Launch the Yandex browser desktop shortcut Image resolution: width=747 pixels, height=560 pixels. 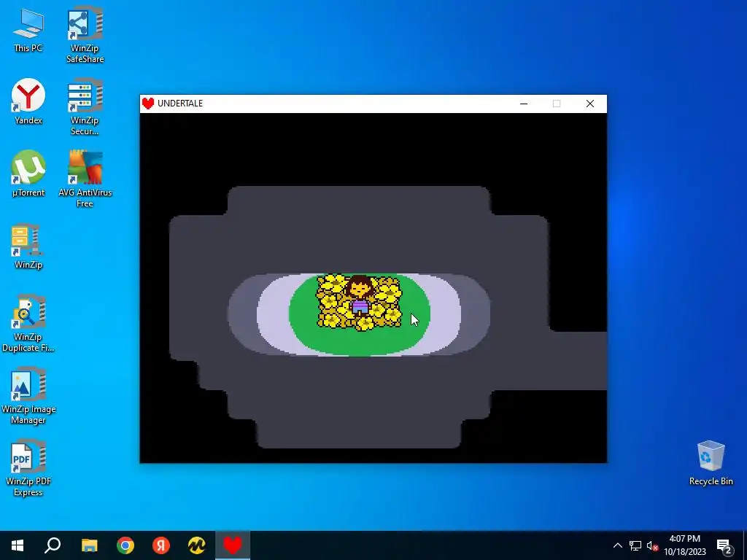[x=28, y=102]
